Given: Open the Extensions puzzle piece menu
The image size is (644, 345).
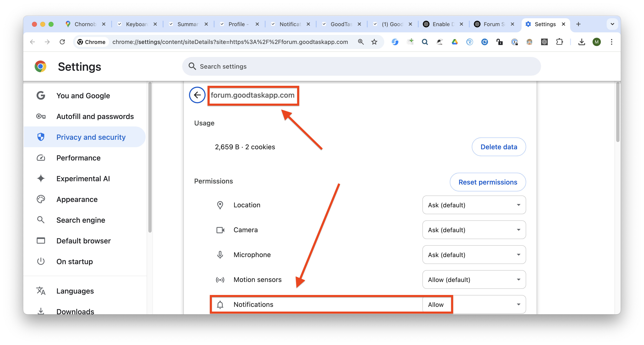Looking at the screenshot, I should point(560,42).
